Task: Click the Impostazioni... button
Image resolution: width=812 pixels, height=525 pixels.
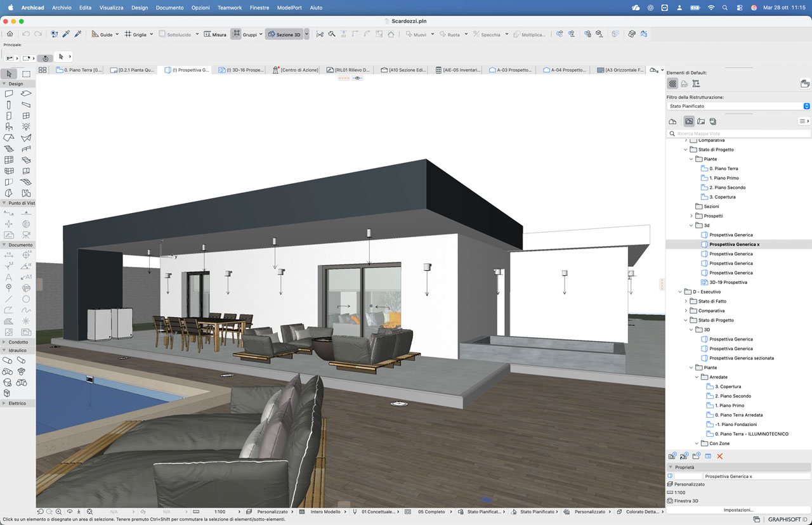Action: [738, 510]
